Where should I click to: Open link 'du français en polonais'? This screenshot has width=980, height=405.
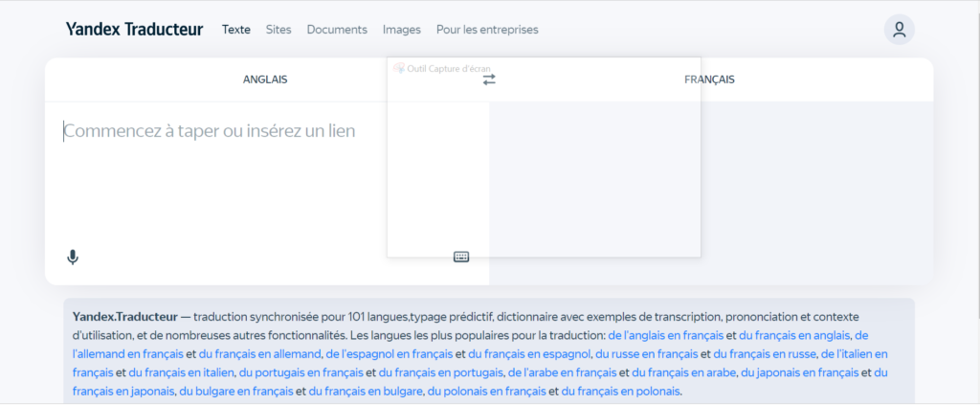[x=620, y=392]
